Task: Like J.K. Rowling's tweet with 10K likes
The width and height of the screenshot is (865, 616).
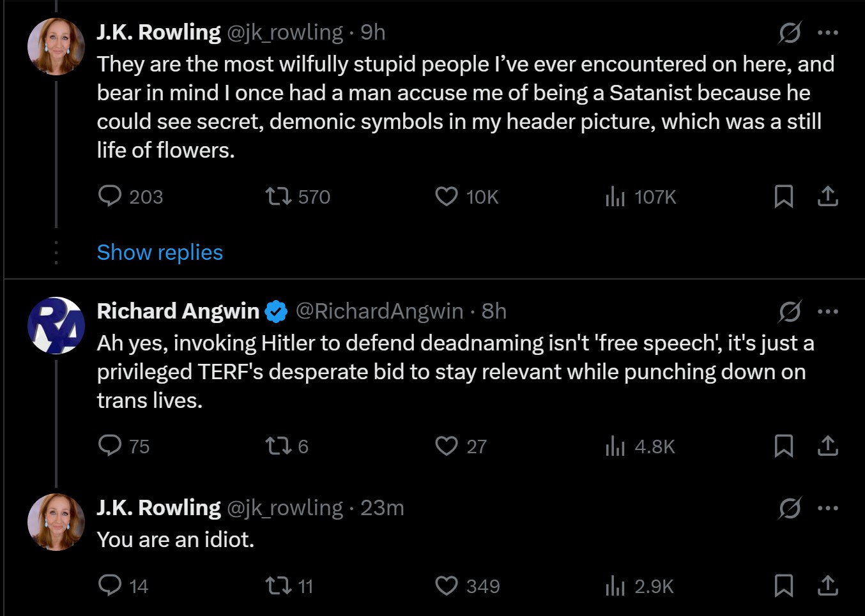Action: (466, 197)
